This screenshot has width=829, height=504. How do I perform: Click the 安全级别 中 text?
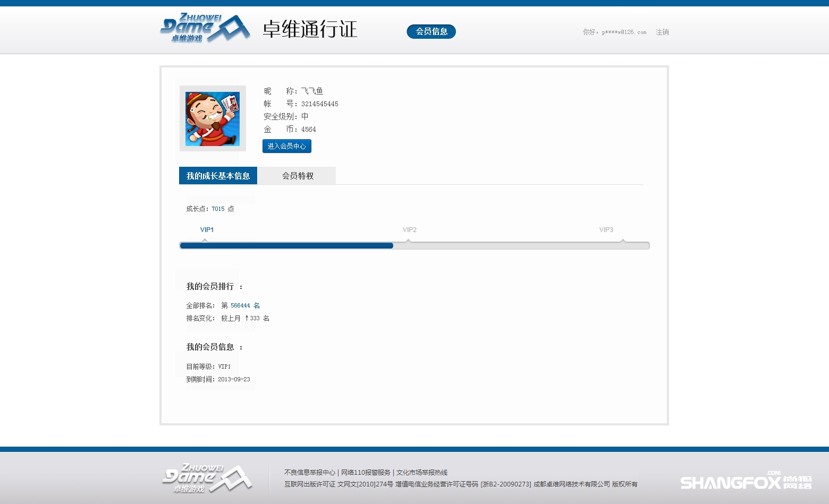(x=286, y=116)
